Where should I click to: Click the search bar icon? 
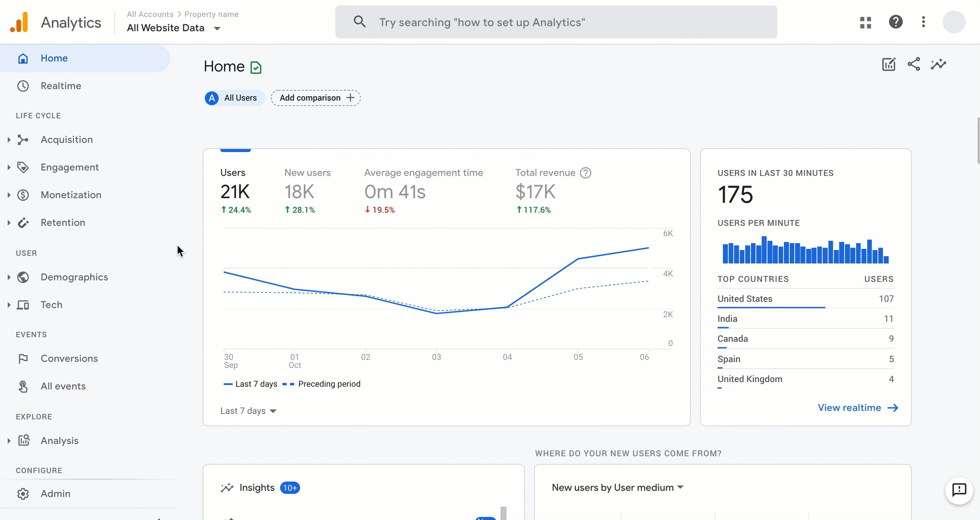tap(360, 22)
